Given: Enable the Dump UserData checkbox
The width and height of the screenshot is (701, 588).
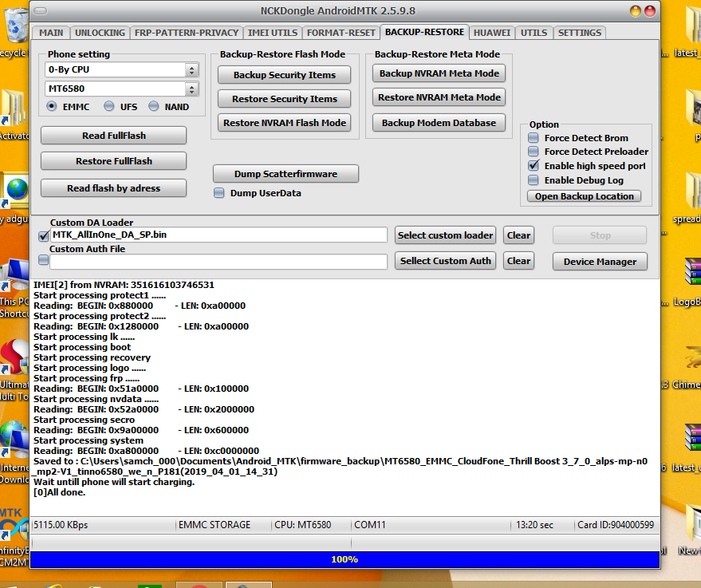Looking at the screenshot, I should 219,193.
